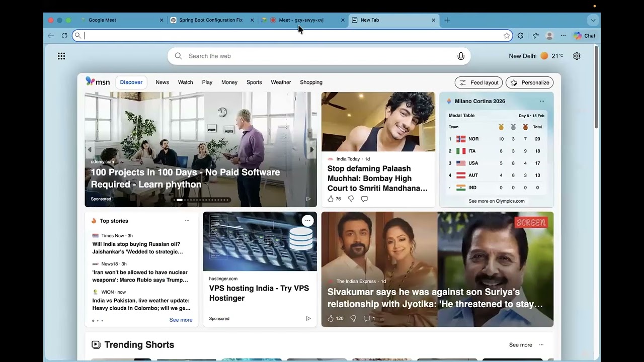Close the Google Meet tab
644x362 pixels.
(162, 20)
